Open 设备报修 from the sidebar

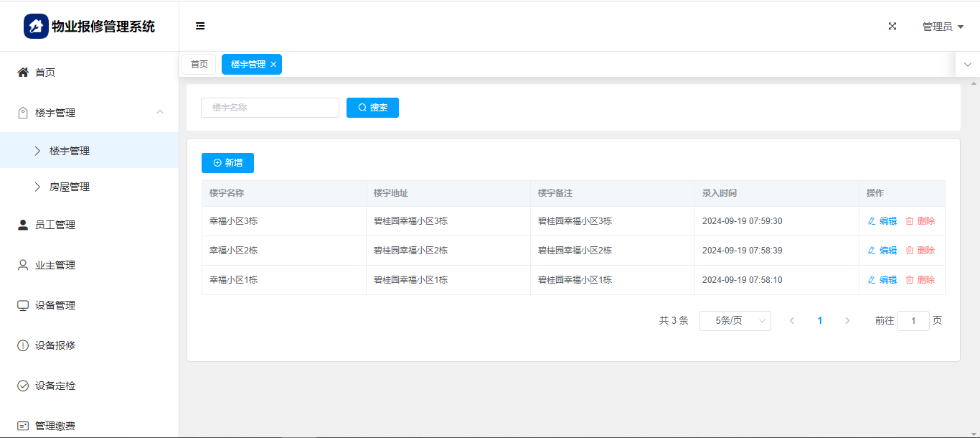click(55, 345)
